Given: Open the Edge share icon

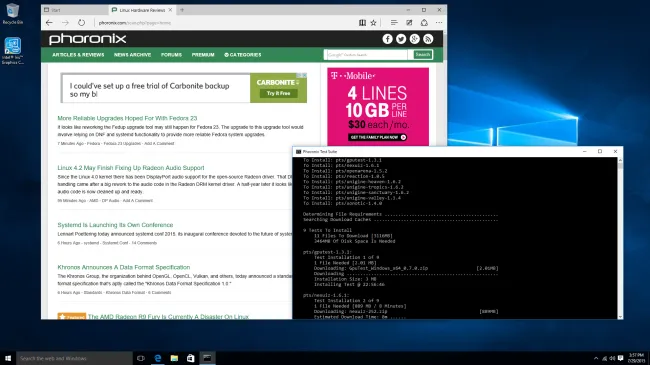Looking at the screenshot, I should click(424, 23).
